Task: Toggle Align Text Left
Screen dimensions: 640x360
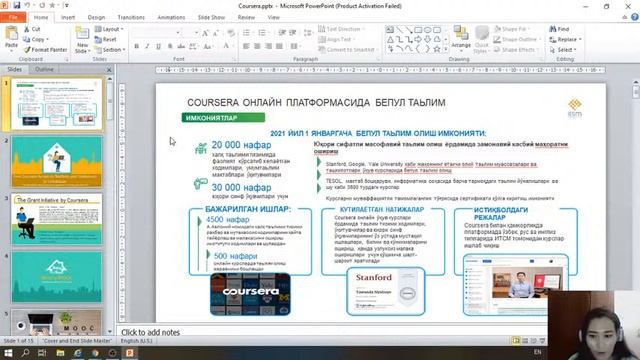Action: [x=246, y=47]
